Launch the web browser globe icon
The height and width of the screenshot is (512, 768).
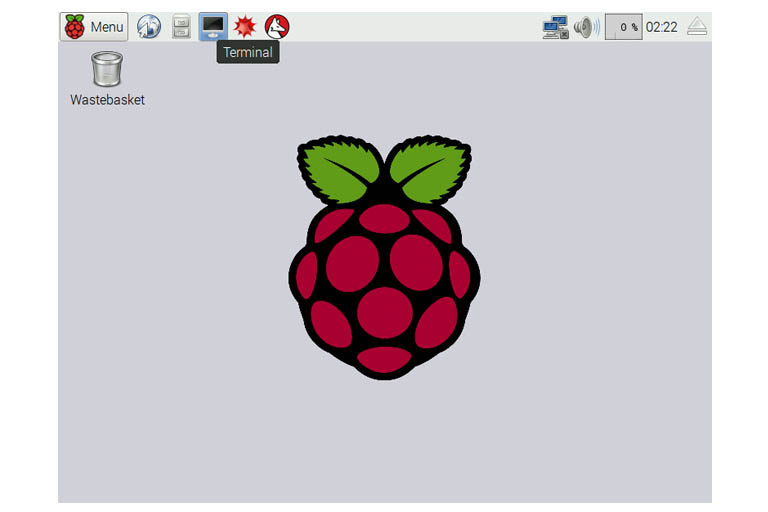tap(149, 26)
